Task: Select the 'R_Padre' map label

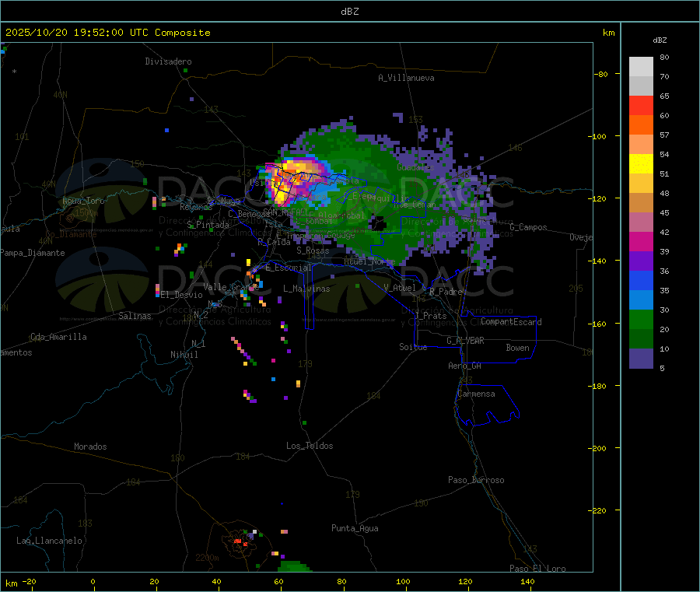Action: 446,292
